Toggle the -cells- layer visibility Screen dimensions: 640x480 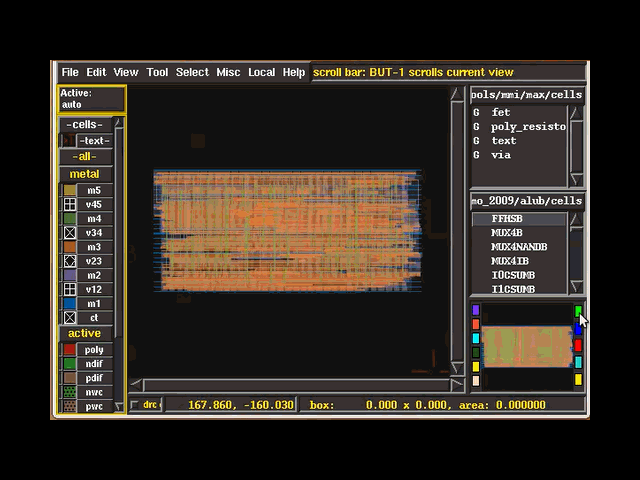[85, 125]
